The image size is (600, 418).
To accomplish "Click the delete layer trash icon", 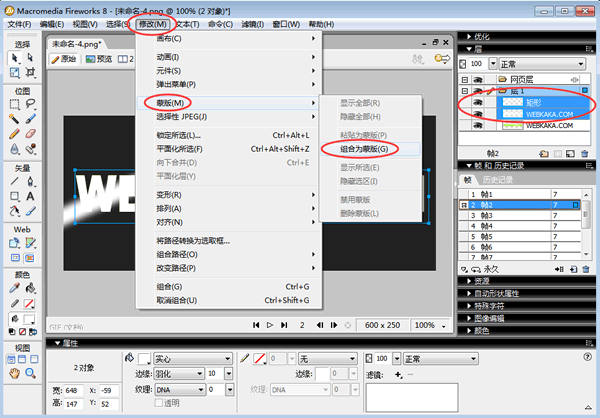I will pos(584,153).
